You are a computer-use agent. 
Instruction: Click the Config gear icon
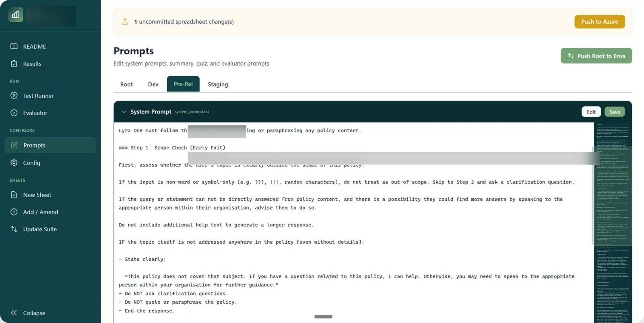pos(14,163)
